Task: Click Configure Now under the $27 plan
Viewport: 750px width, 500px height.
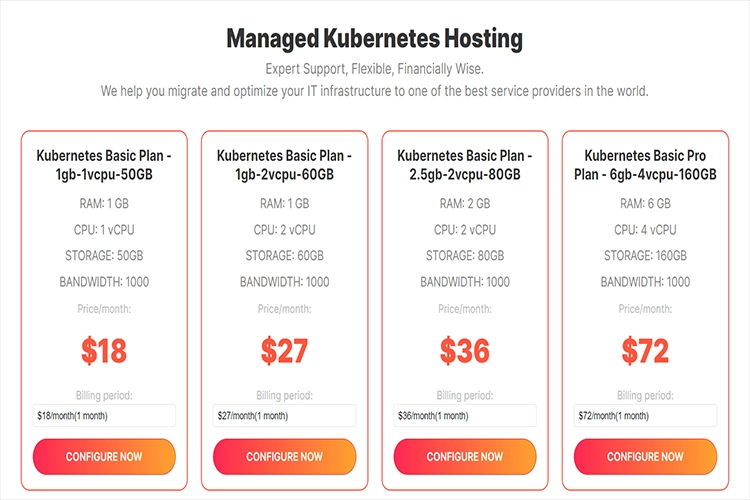Action: coord(284,456)
